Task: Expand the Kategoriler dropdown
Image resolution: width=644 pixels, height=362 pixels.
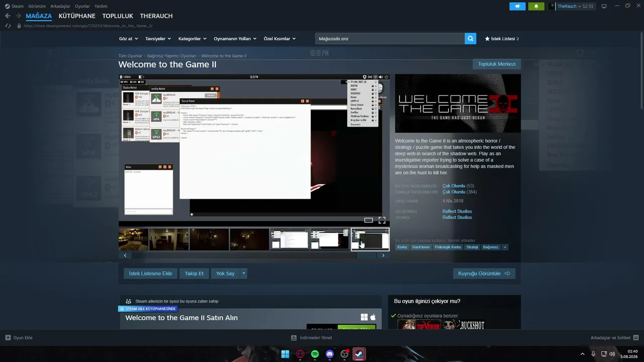Action: coord(193,39)
